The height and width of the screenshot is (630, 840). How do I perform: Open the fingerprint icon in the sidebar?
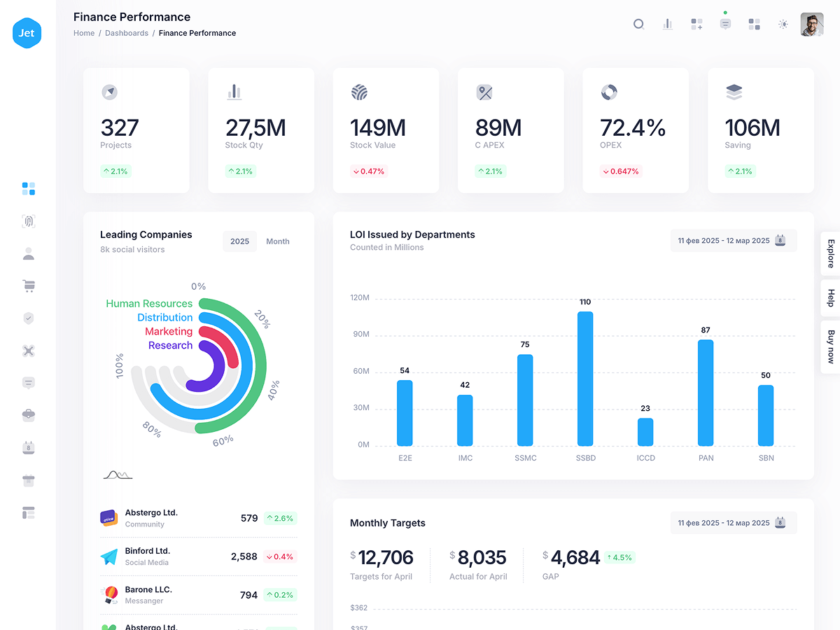click(x=28, y=221)
